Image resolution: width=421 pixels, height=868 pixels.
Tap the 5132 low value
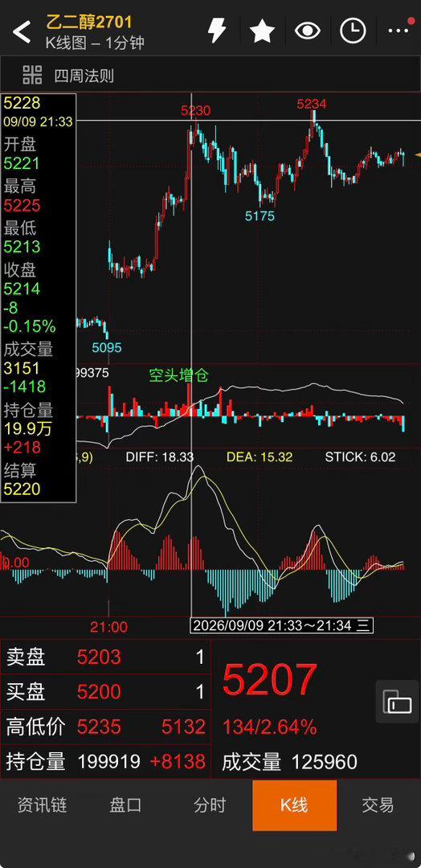tap(184, 727)
